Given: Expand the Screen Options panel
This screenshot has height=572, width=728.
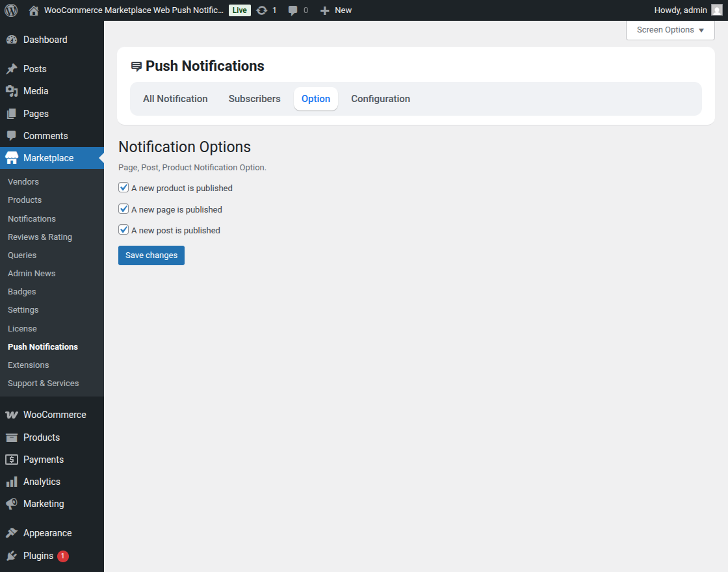Looking at the screenshot, I should coord(669,29).
